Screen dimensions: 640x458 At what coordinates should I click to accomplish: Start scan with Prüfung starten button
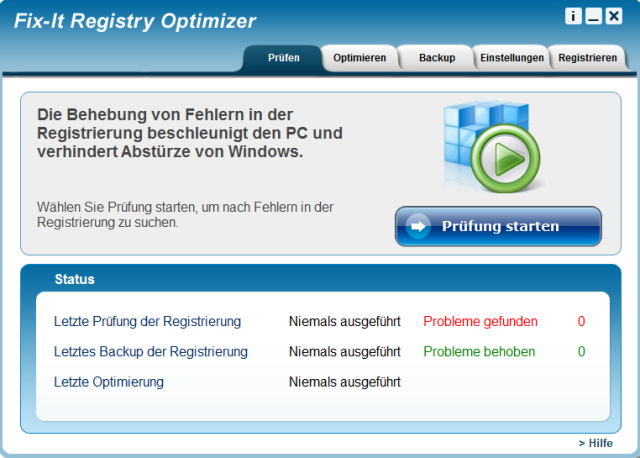(498, 226)
